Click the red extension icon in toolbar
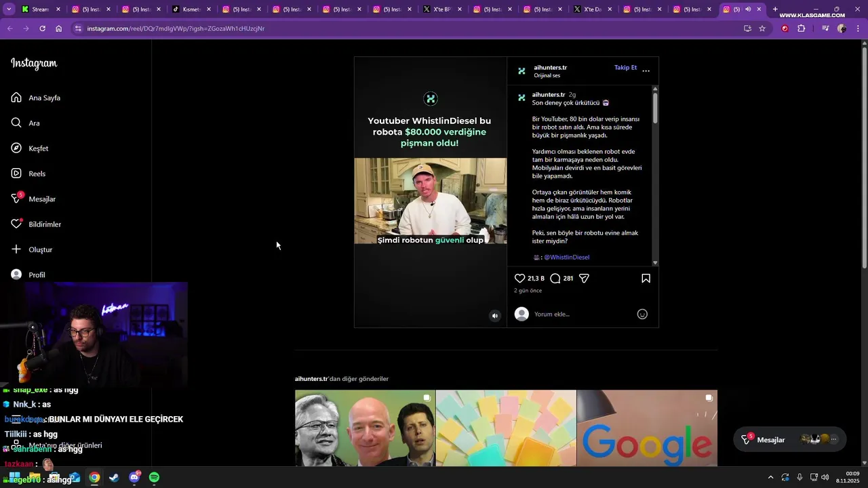 click(x=785, y=28)
